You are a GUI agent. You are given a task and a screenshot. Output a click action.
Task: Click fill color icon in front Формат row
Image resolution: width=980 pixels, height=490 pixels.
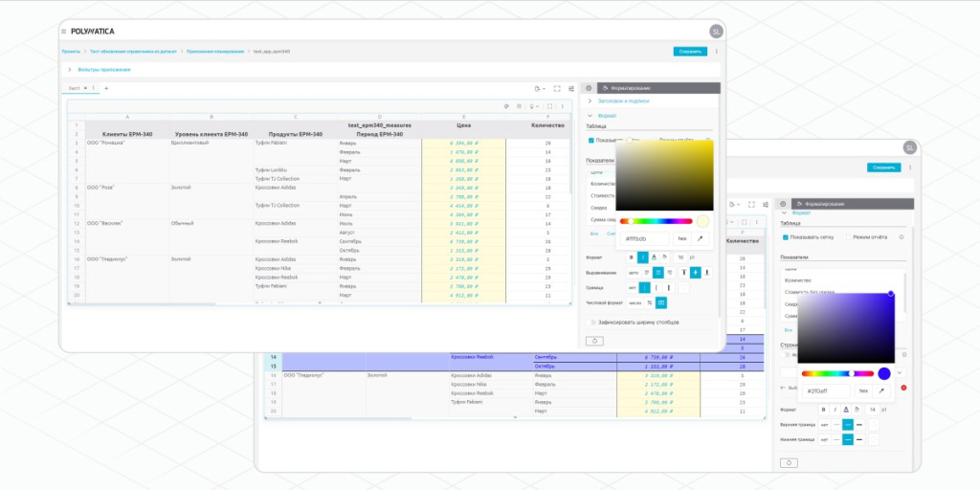coord(665,256)
